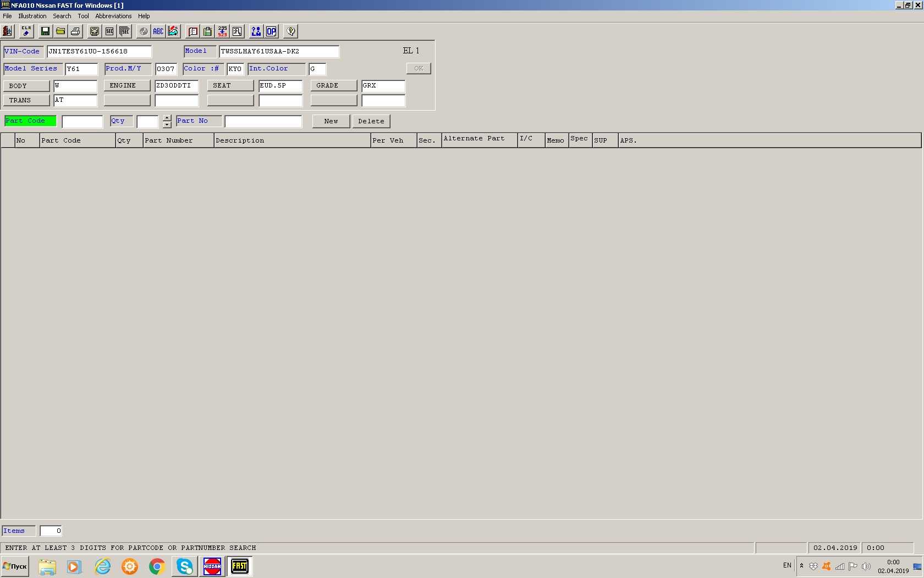Click the Delete button
Image resolution: width=924 pixels, height=578 pixels.
point(371,121)
